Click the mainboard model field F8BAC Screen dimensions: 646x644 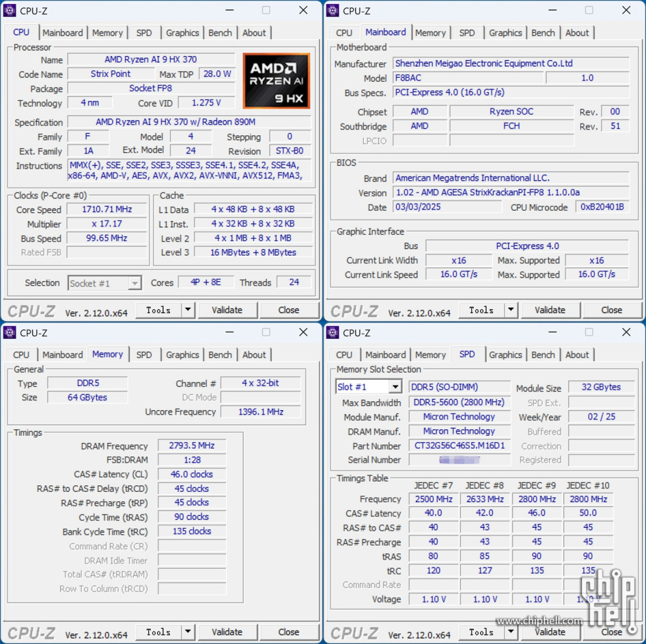(468, 78)
